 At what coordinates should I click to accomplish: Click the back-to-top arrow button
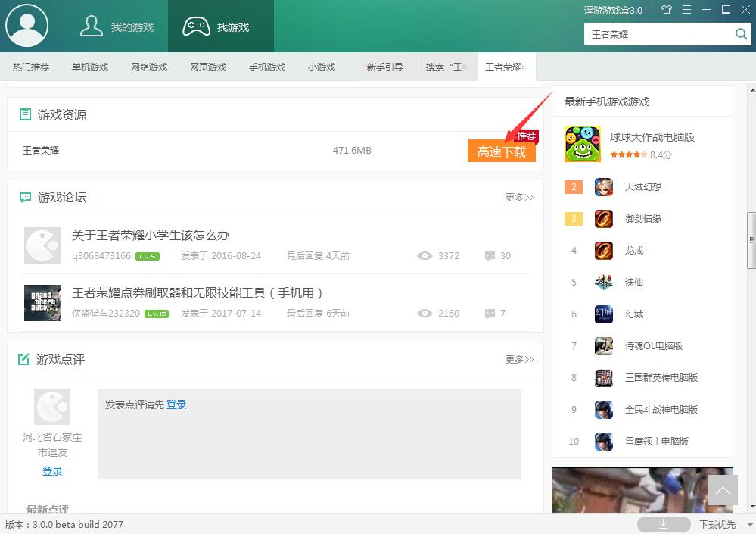[723, 490]
